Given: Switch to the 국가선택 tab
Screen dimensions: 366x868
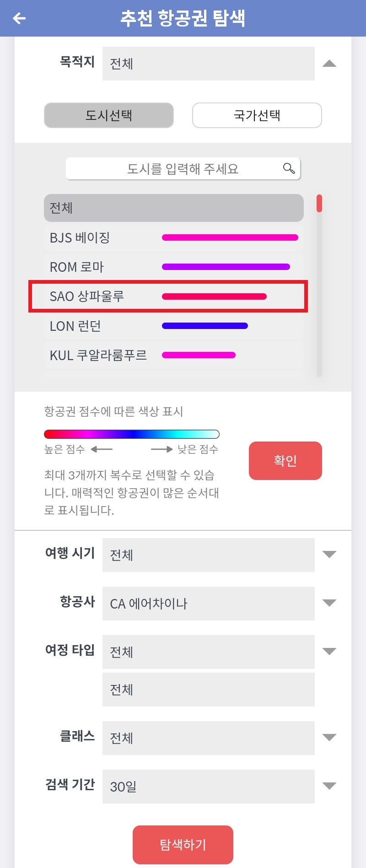Looking at the screenshot, I should point(257,115).
